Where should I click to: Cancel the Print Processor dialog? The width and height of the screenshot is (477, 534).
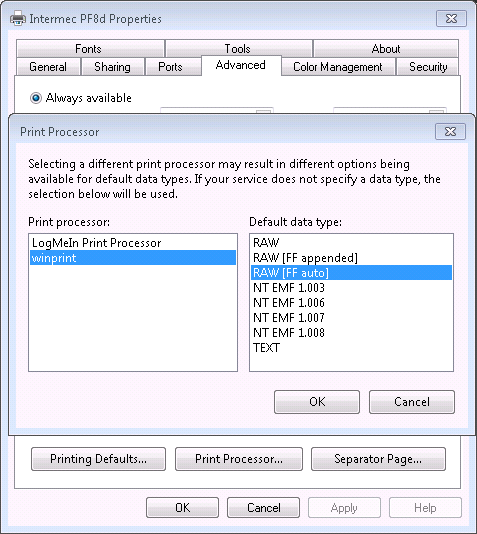tap(412, 402)
